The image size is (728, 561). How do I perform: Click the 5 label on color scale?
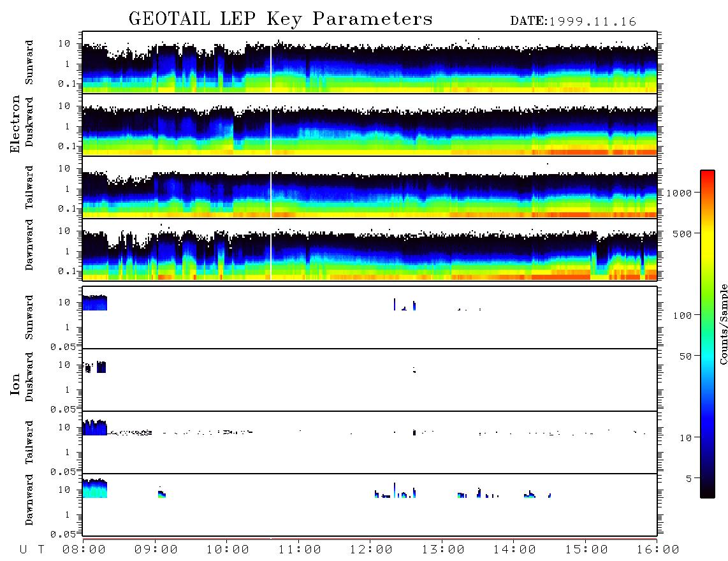[689, 479]
